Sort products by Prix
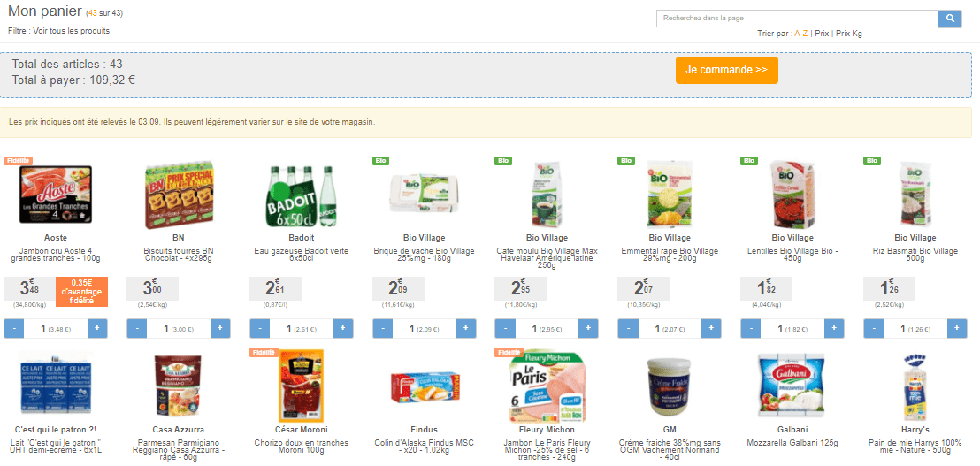This screenshot has width=980, height=466. coord(822,34)
